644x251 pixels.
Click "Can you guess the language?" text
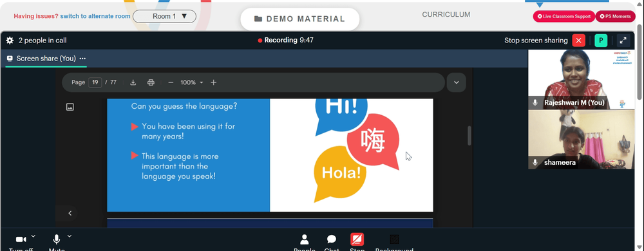click(x=184, y=106)
